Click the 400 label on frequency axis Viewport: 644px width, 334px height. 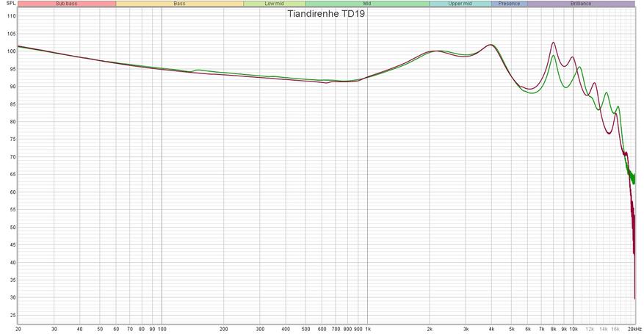point(286,329)
